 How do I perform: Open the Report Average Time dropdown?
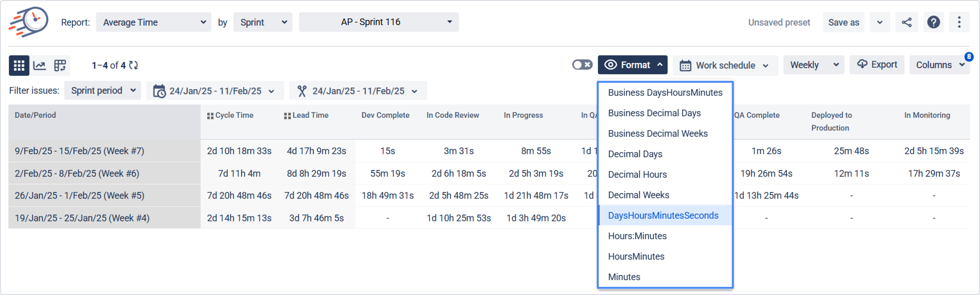(x=153, y=22)
